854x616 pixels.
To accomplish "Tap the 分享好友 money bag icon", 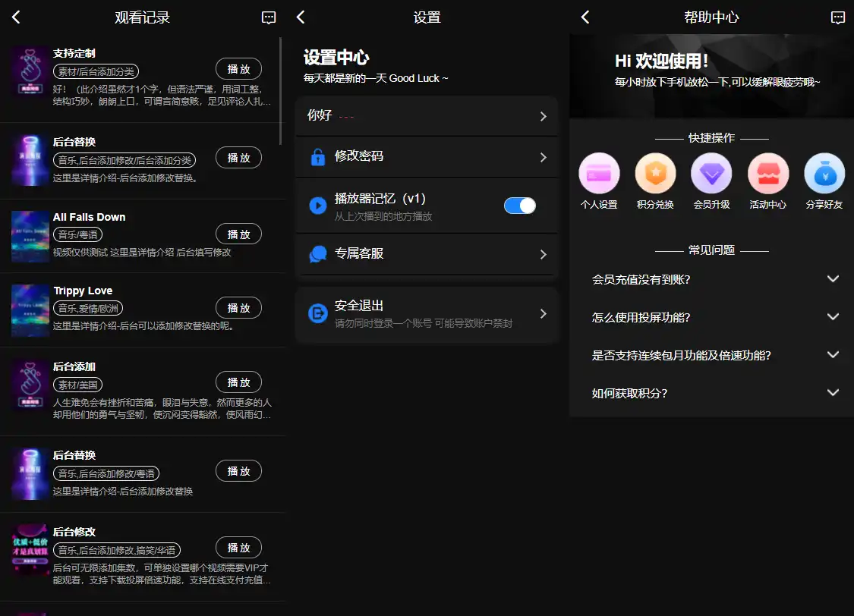I will (x=824, y=174).
